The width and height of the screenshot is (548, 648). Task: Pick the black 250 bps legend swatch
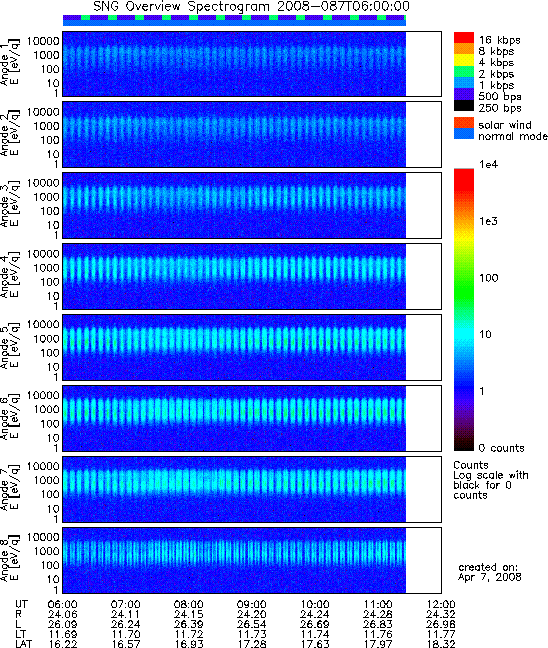(464, 105)
